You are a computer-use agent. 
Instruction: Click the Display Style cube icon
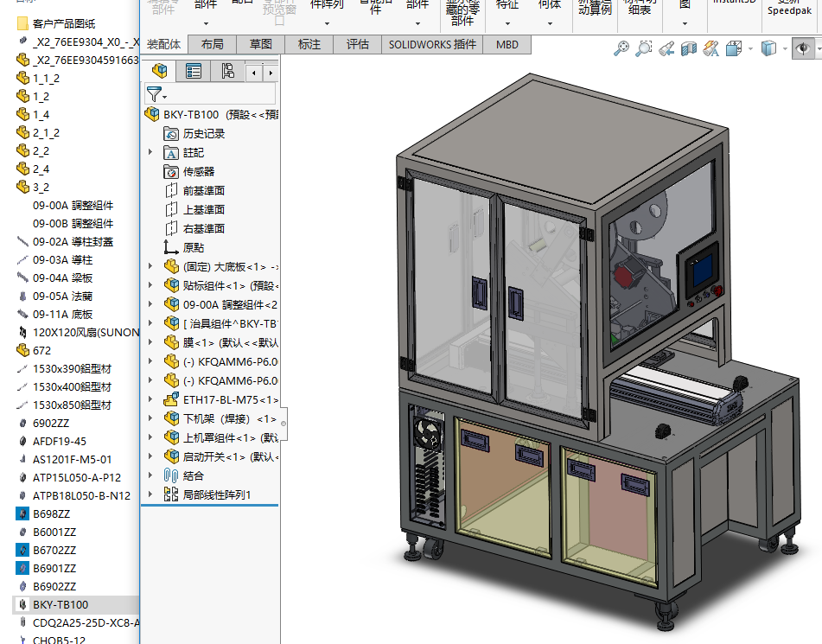pyautogui.click(x=768, y=49)
